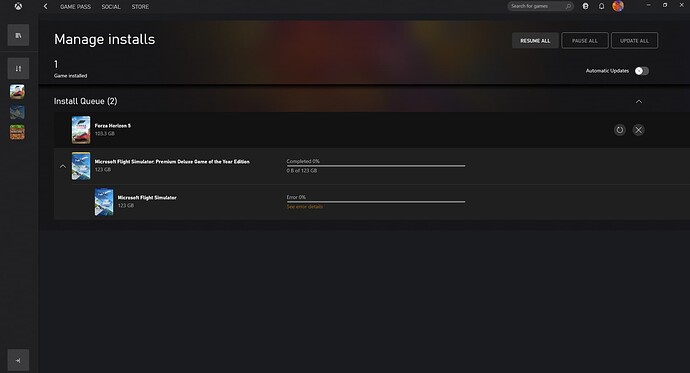Open Forza Horizon 5 cover art
690x373 pixels.
click(x=81, y=130)
